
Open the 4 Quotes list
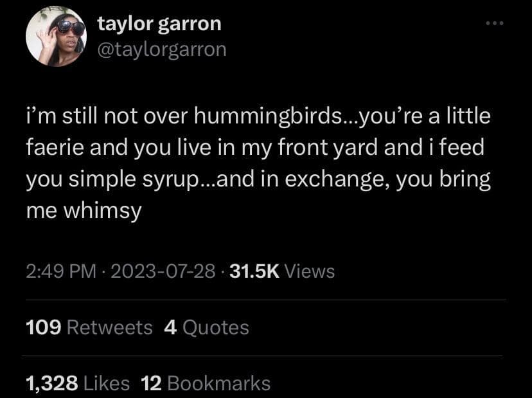coord(206,328)
